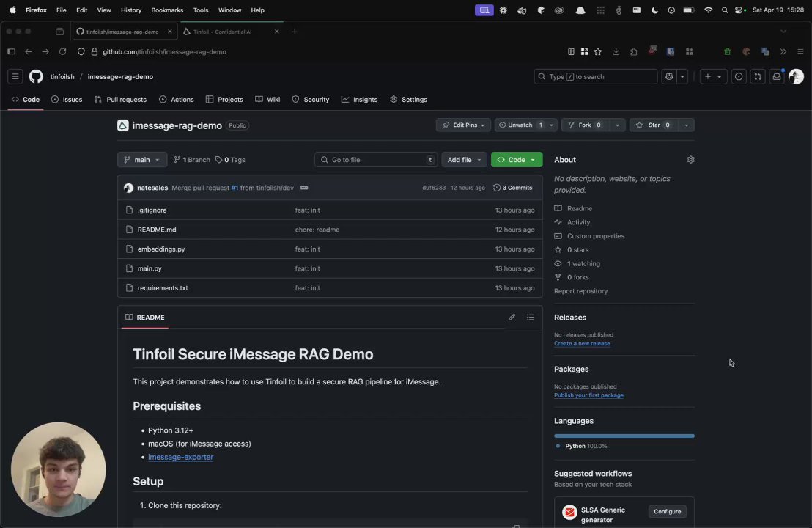Reload page in Firefox toolbar

point(63,52)
